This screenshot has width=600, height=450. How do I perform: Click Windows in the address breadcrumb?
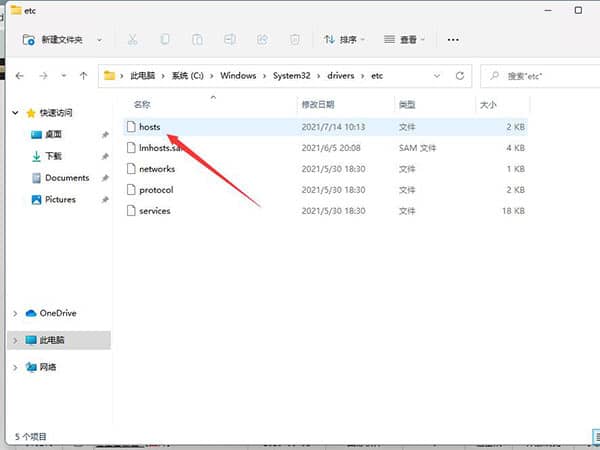pos(238,76)
